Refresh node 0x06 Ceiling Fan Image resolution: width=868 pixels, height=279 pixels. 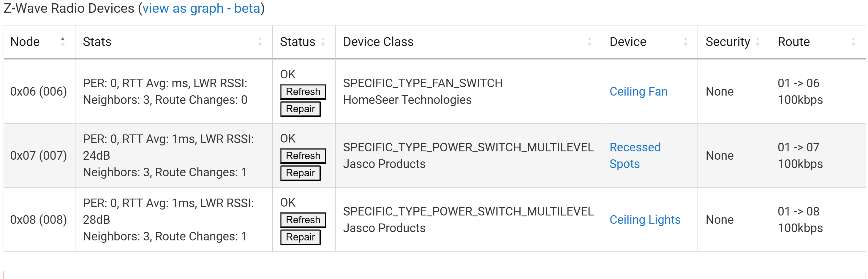click(x=303, y=92)
